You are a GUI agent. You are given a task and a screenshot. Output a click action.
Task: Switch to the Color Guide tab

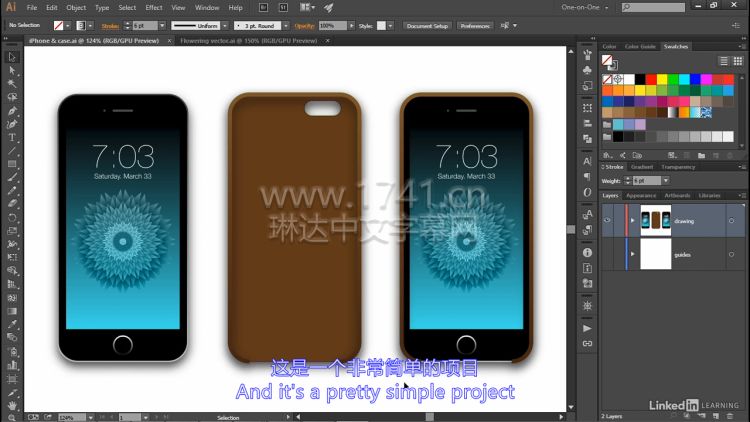640,46
